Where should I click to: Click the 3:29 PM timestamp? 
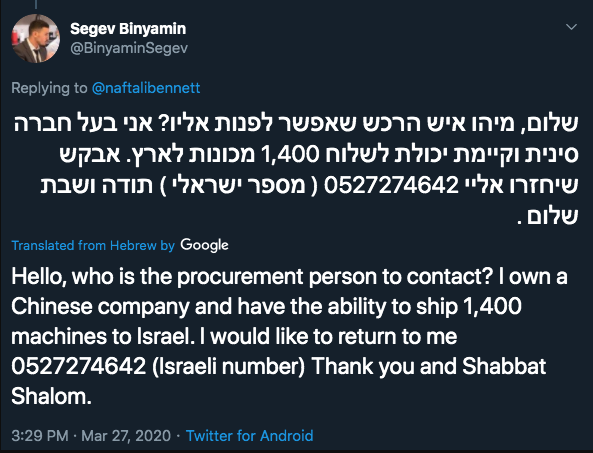tap(40, 436)
